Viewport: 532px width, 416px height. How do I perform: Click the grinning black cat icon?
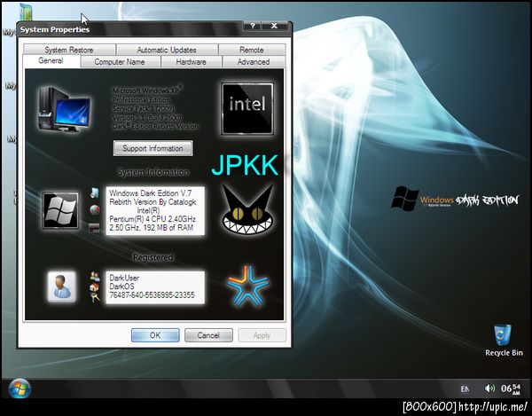click(x=247, y=209)
